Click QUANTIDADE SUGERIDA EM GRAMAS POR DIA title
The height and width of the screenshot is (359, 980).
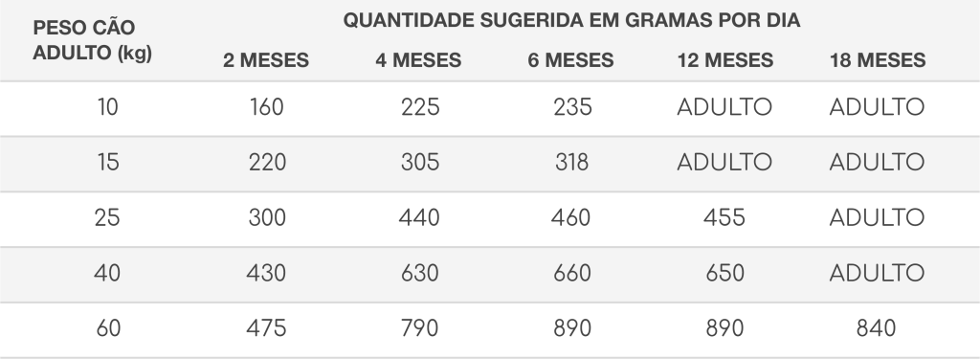[x=572, y=20]
